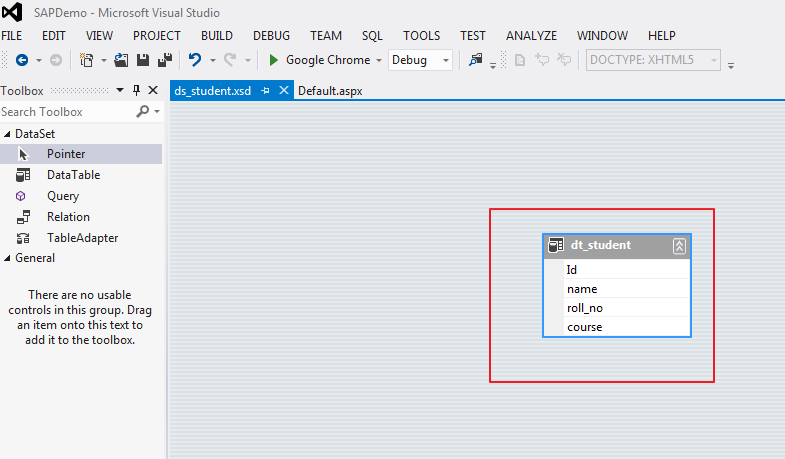Select the TableAdapter toolbox item
This screenshot has width=785, height=459.
point(81,238)
